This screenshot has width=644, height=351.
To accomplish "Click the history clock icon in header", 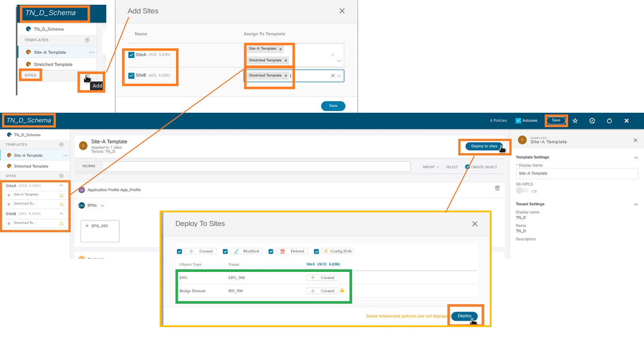I will 592,121.
